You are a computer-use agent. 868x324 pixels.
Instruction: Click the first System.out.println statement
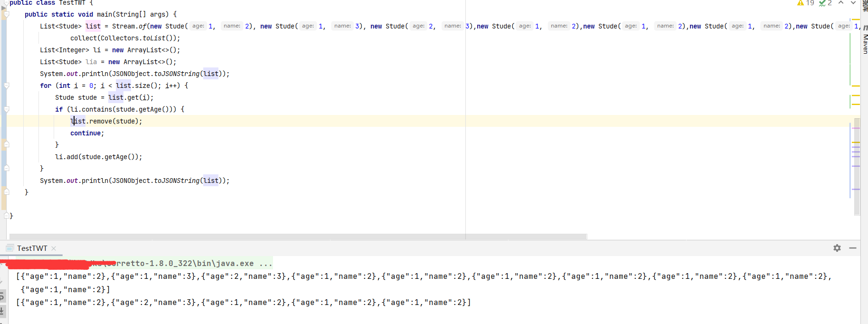click(x=135, y=74)
